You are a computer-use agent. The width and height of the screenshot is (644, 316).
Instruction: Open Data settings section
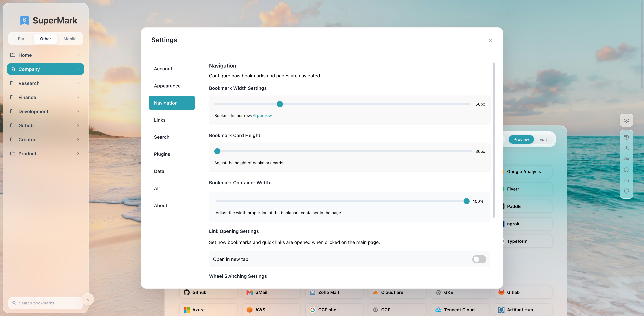[172, 171]
